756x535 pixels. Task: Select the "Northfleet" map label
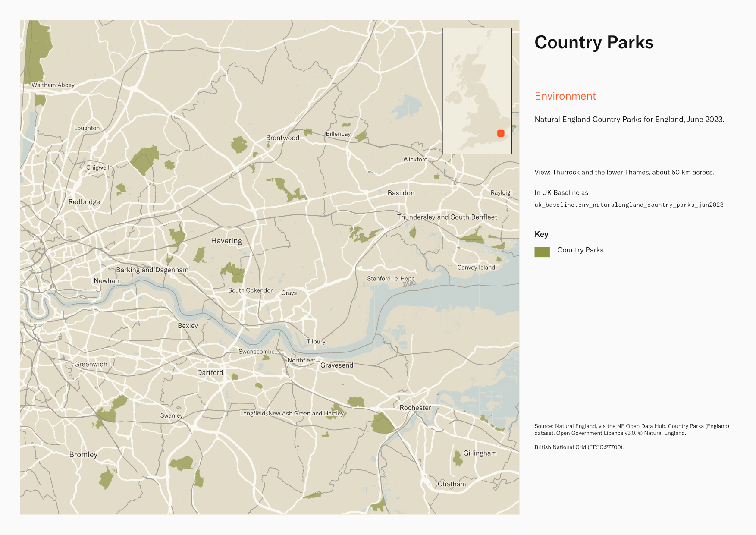(301, 361)
